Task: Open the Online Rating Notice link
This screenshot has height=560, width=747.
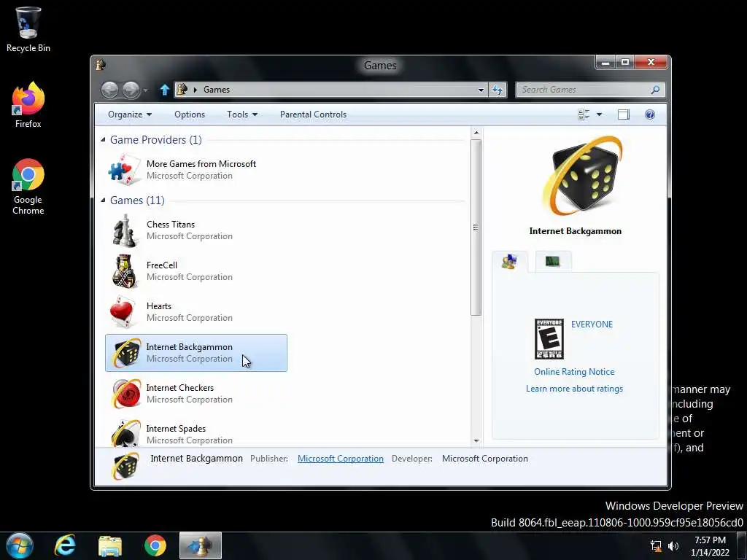Action: click(574, 371)
